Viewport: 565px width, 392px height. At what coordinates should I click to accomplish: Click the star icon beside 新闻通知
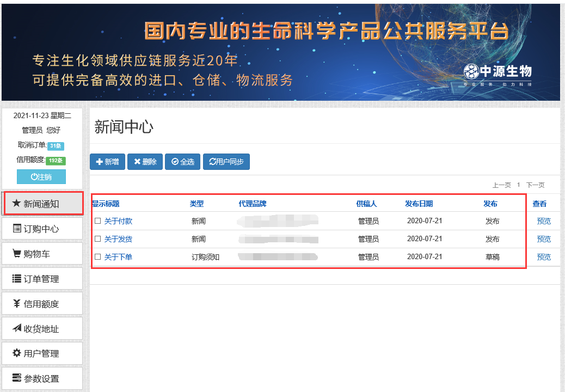point(16,203)
